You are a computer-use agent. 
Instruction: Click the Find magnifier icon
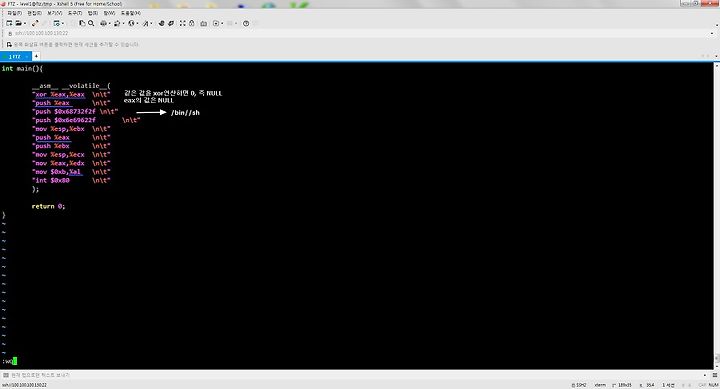pyautogui.click(x=91, y=23)
